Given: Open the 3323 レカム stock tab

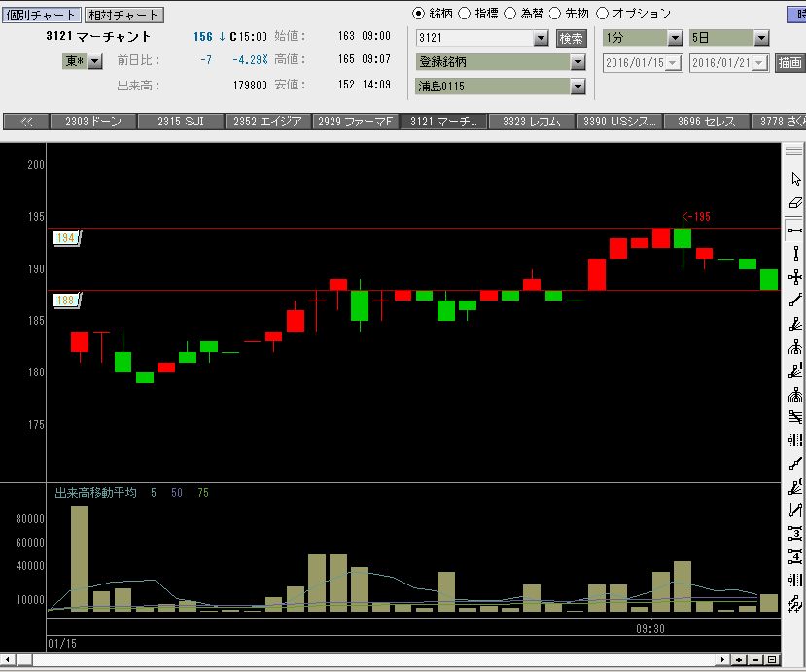Looking at the screenshot, I should click(x=531, y=122).
